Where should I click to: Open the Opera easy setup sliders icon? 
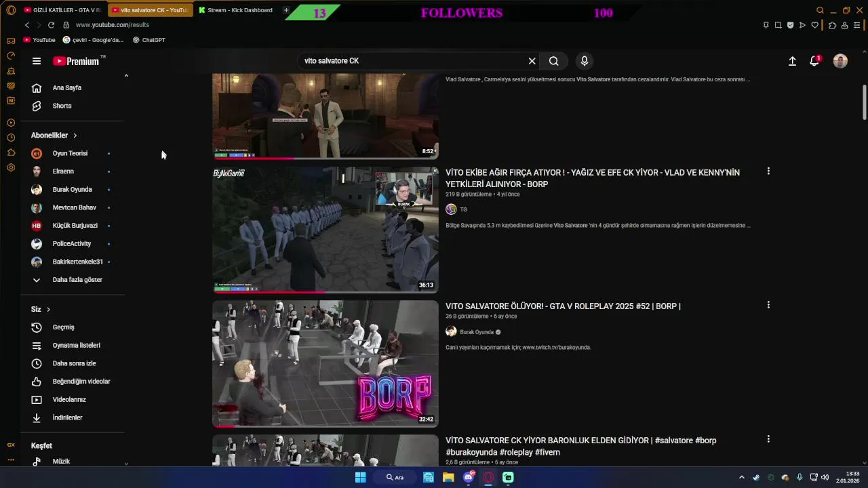tap(858, 25)
